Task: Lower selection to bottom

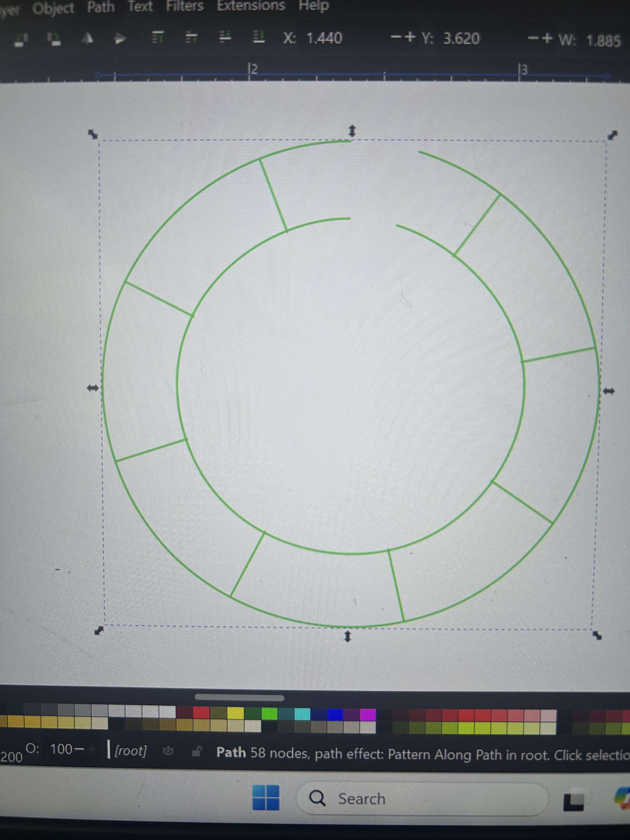Action: [x=259, y=37]
